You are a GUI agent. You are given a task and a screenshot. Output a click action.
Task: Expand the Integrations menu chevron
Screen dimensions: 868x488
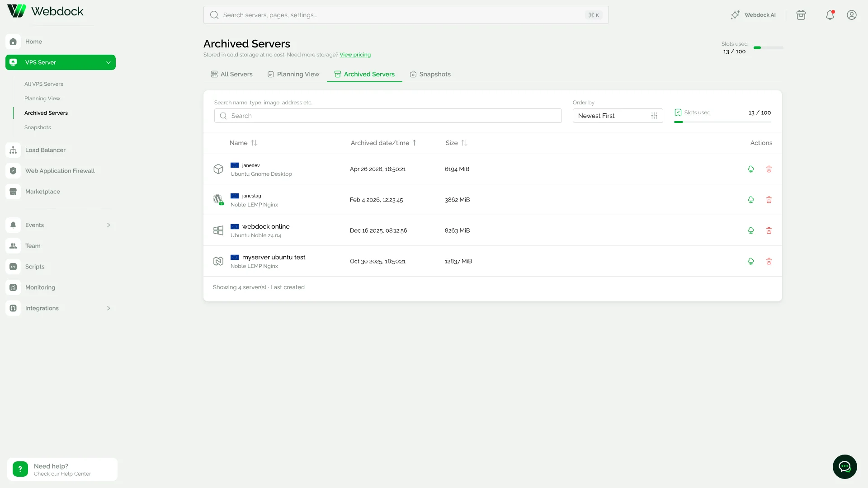click(108, 308)
